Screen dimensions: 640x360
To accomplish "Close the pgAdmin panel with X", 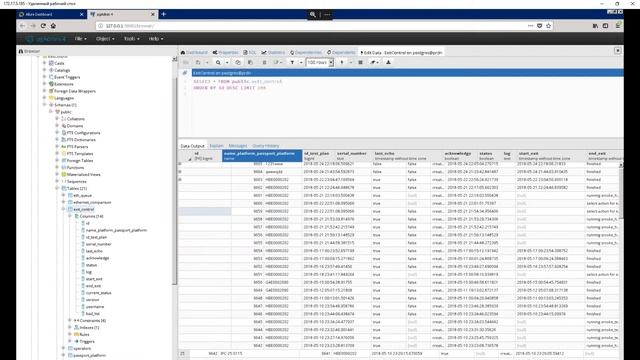I will (x=618, y=51).
